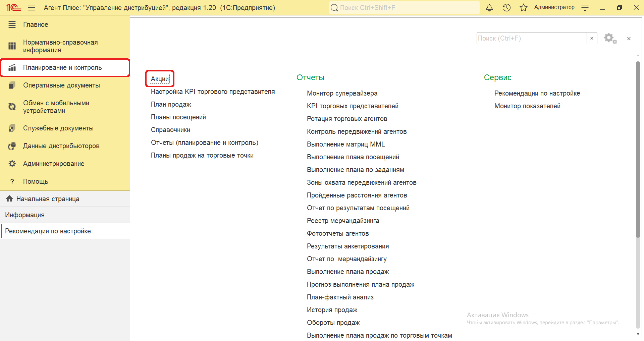Open Выполнение матриц MML report
The height and width of the screenshot is (341, 644).
[x=346, y=144]
